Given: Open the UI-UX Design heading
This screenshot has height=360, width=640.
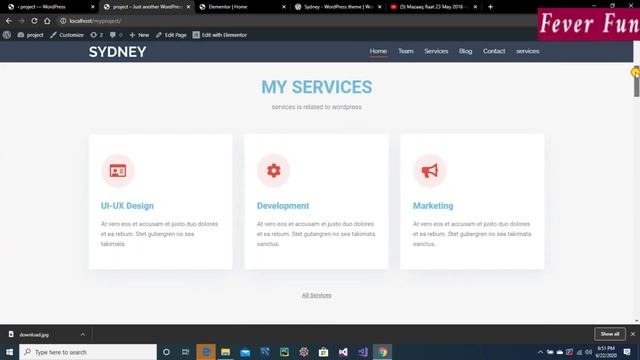Looking at the screenshot, I should (127, 206).
